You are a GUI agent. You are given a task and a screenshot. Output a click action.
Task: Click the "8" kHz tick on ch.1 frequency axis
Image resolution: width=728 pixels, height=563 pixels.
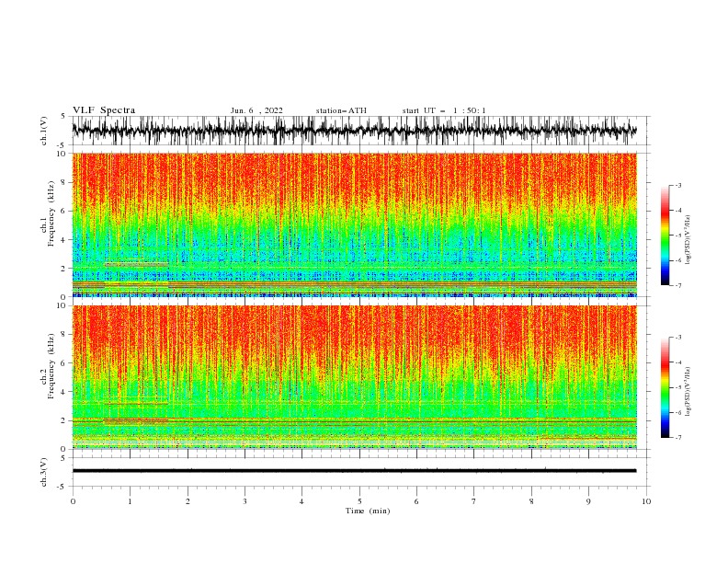(x=63, y=182)
